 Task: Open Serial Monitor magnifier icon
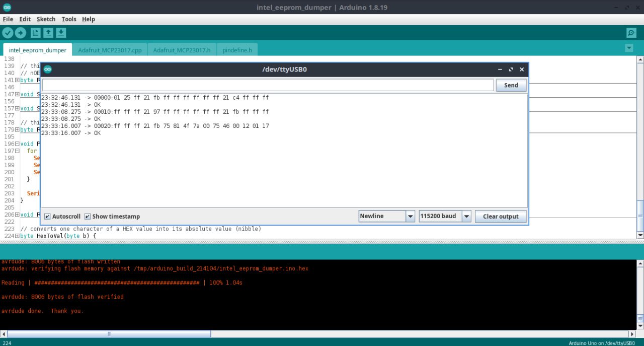[631, 33]
